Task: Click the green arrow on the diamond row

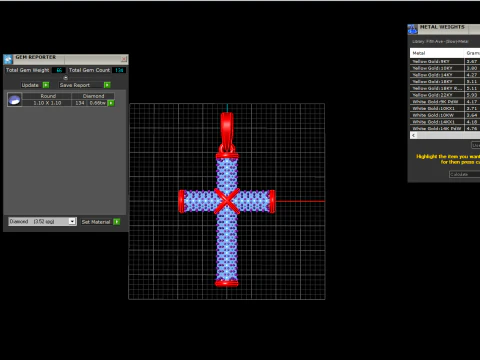Action: click(111, 103)
